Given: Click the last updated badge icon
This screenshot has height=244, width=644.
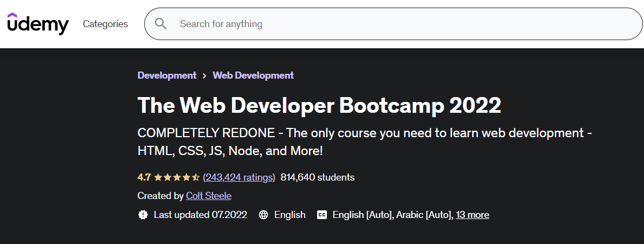Looking at the screenshot, I should pos(143,214).
